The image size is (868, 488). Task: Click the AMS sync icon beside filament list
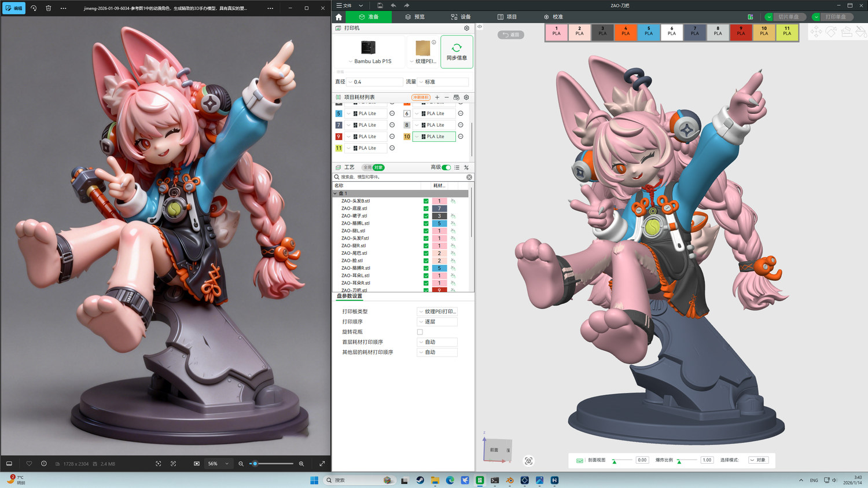[x=456, y=97]
